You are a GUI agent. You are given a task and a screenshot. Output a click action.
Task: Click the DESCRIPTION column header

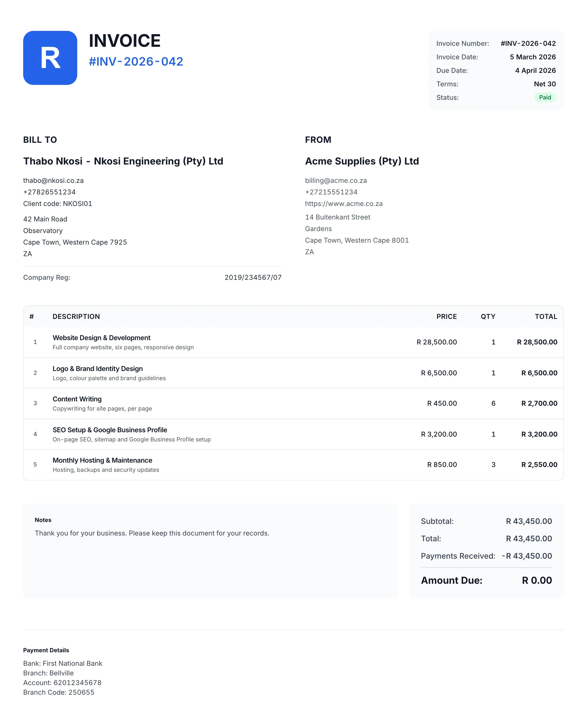coord(76,317)
